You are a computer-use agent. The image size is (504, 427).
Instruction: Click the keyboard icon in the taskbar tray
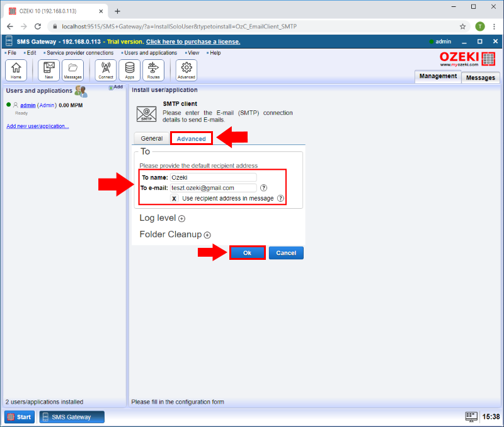tap(471, 417)
